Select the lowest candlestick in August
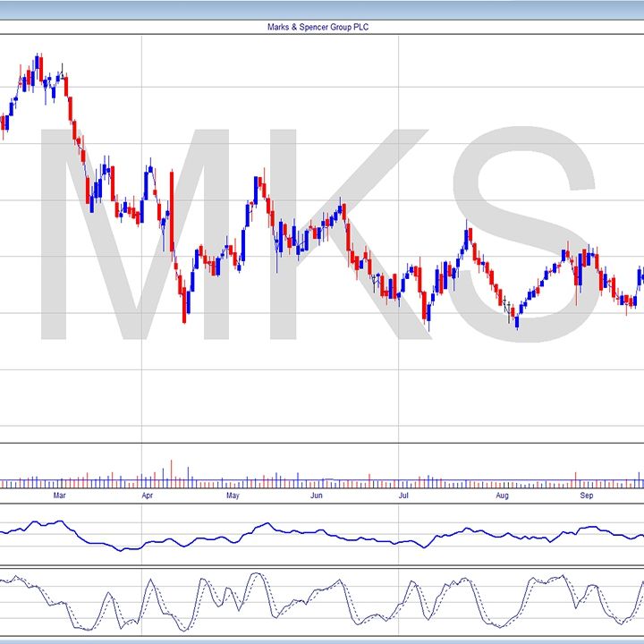This screenshot has height=644, width=644. point(517,320)
